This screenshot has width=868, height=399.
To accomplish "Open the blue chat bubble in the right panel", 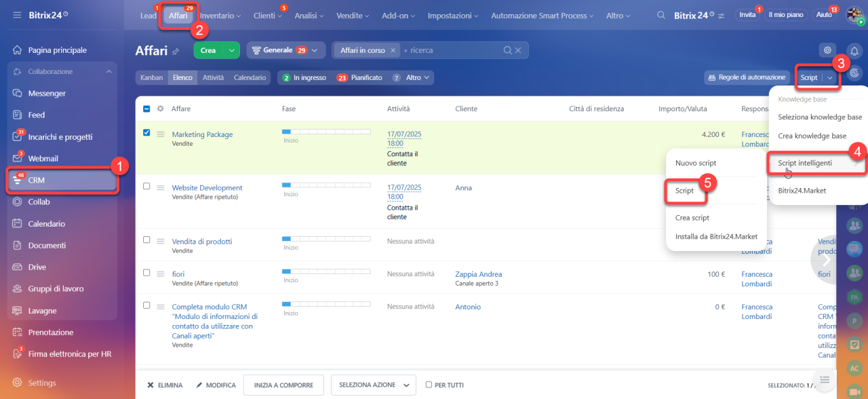I will click(854, 249).
